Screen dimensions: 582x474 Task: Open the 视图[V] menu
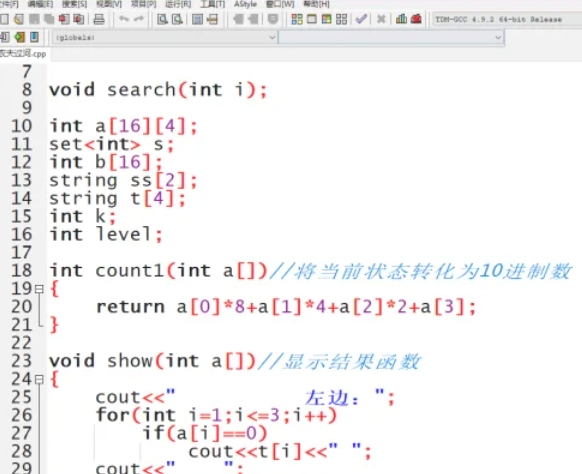(109, 4)
